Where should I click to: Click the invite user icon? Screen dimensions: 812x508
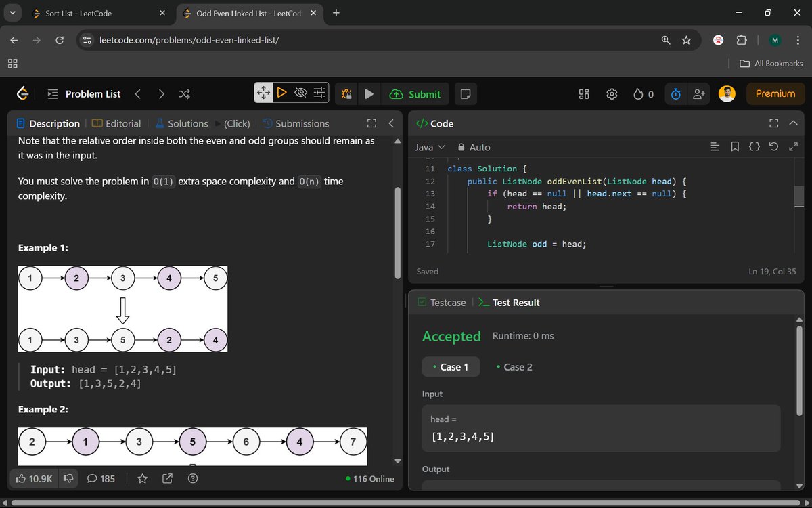coord(699,94)
